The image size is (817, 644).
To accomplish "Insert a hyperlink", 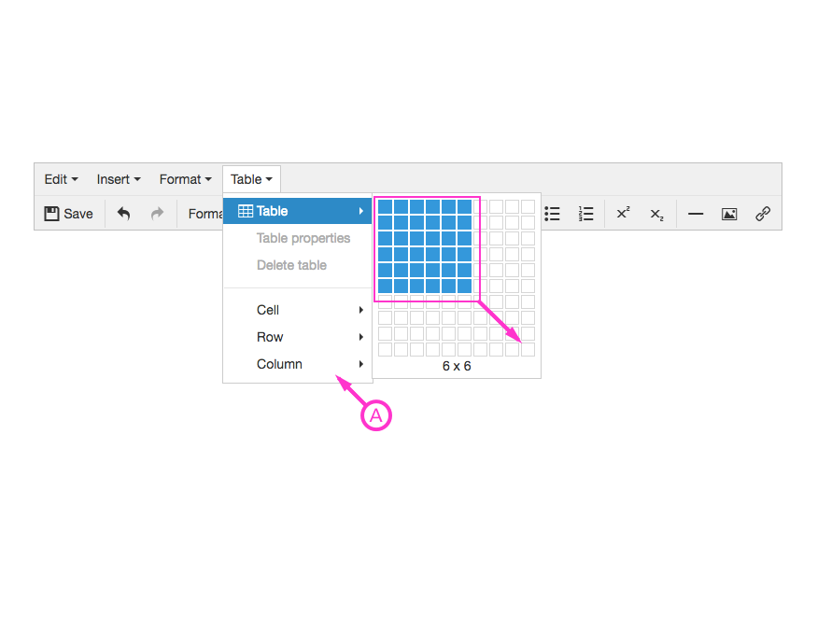I will point(763,214).
